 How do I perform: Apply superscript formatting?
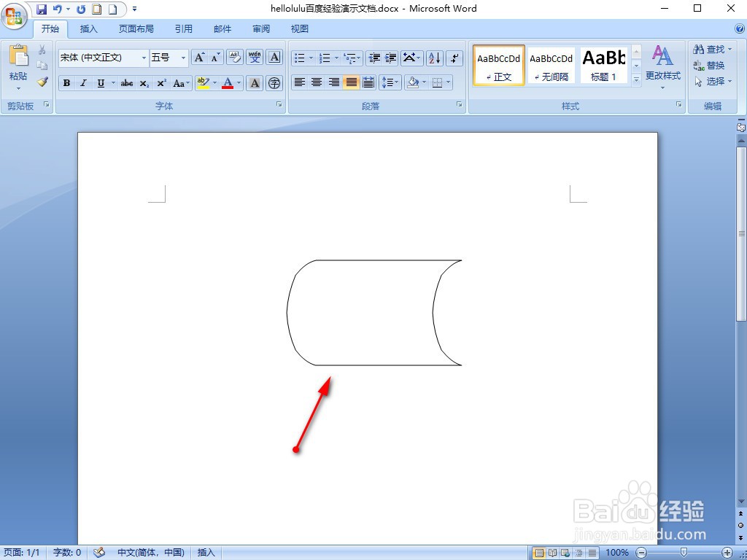161,83
